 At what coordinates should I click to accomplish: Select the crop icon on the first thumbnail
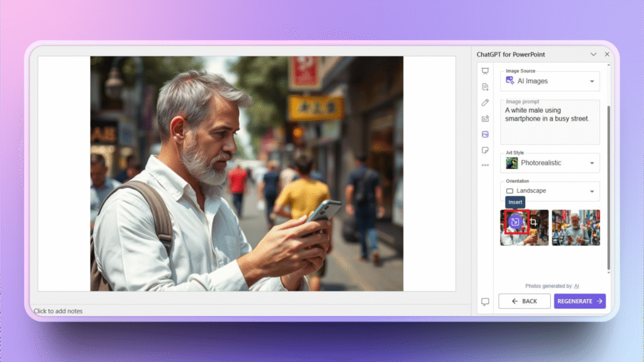pyautogui.click(x=534, y=222)
